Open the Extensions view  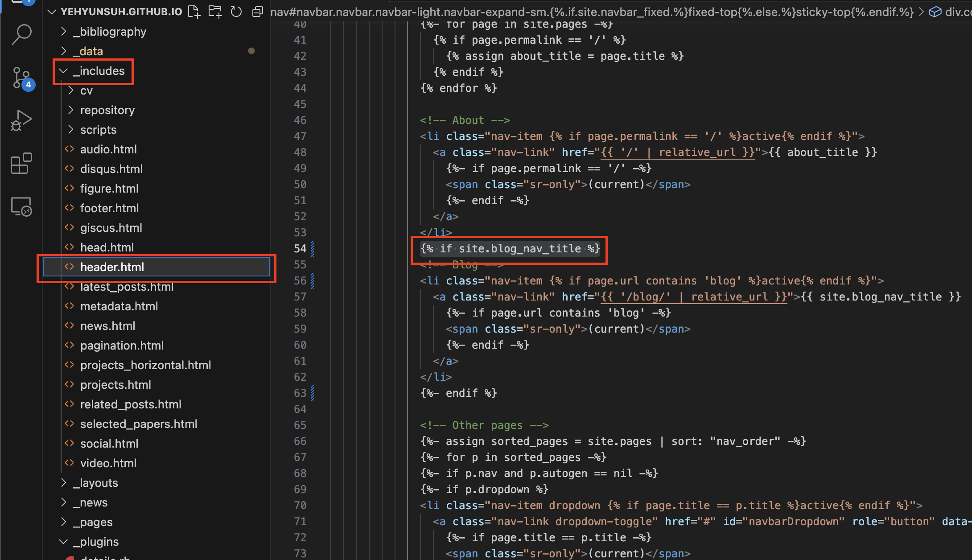point(21,163)
